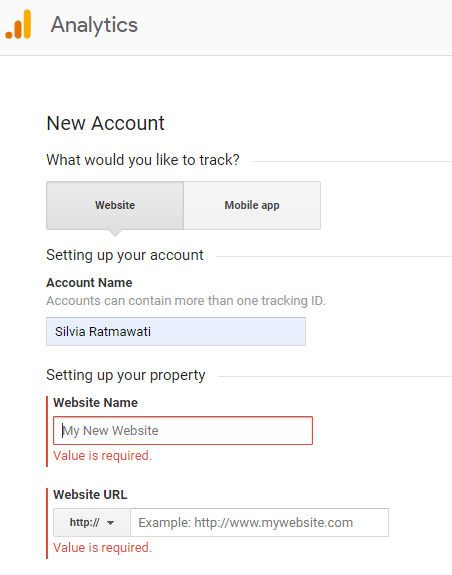Click the Website URL label
Screen dimensions: 452x575
click(90, 495)
